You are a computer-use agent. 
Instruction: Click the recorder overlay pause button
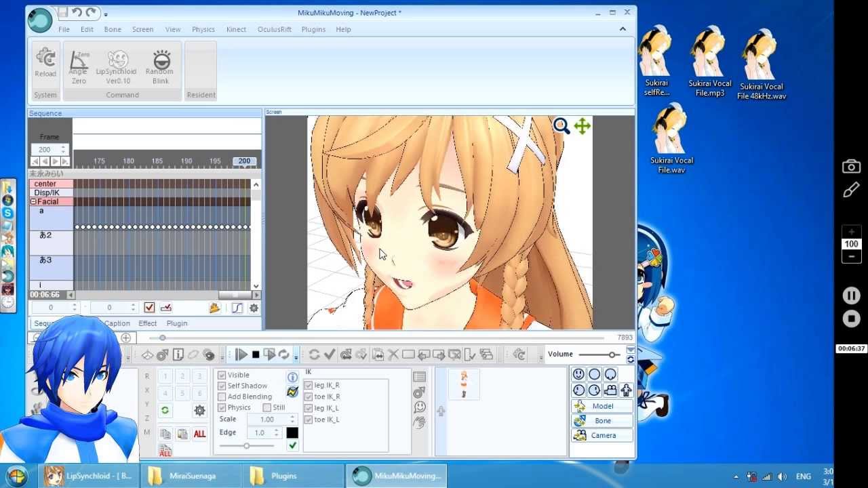851,296
